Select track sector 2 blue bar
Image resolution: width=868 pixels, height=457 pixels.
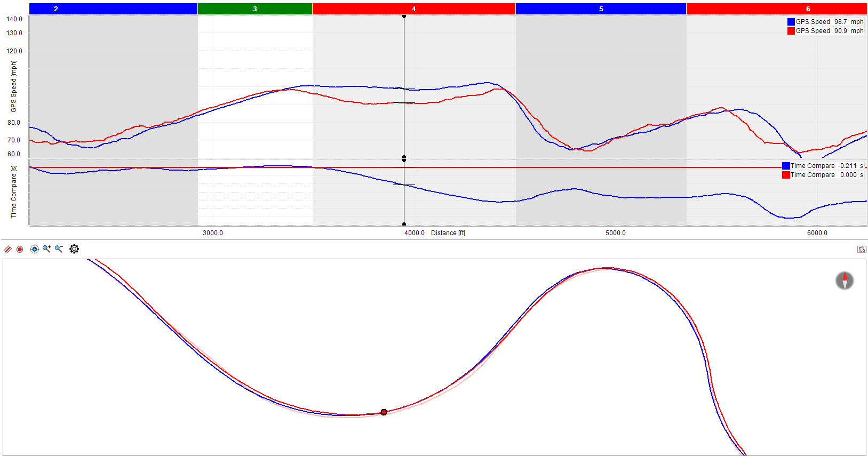pyautogui.click(x=113, y=9)
